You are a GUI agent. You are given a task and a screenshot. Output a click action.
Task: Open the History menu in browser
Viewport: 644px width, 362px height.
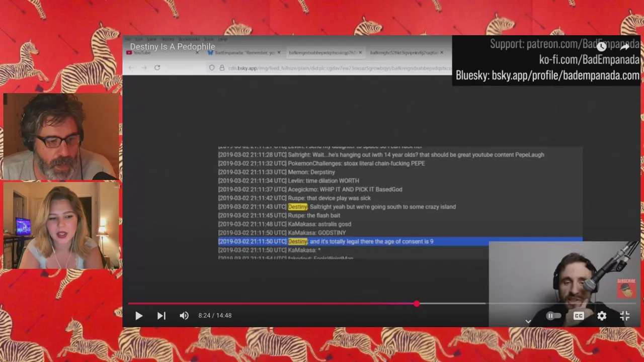pyautogui.click(x=168, y=39)
